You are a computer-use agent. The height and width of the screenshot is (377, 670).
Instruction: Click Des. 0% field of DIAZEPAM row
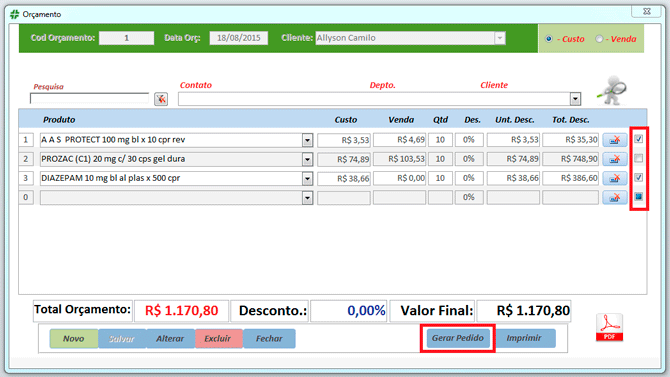coord(469,178)
